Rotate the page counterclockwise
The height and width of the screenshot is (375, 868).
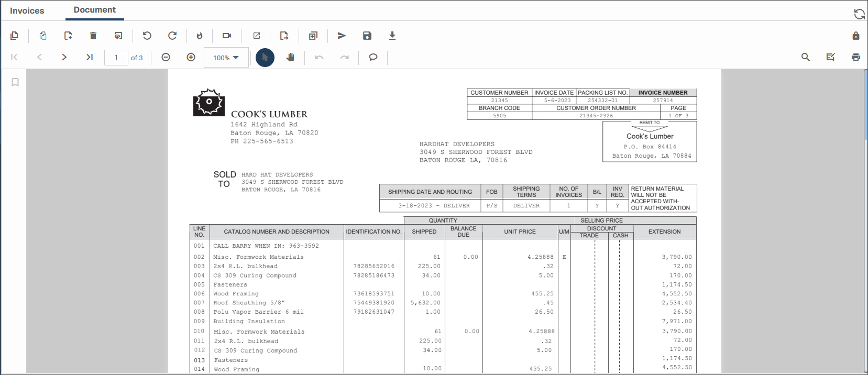(x=147, y=36)
